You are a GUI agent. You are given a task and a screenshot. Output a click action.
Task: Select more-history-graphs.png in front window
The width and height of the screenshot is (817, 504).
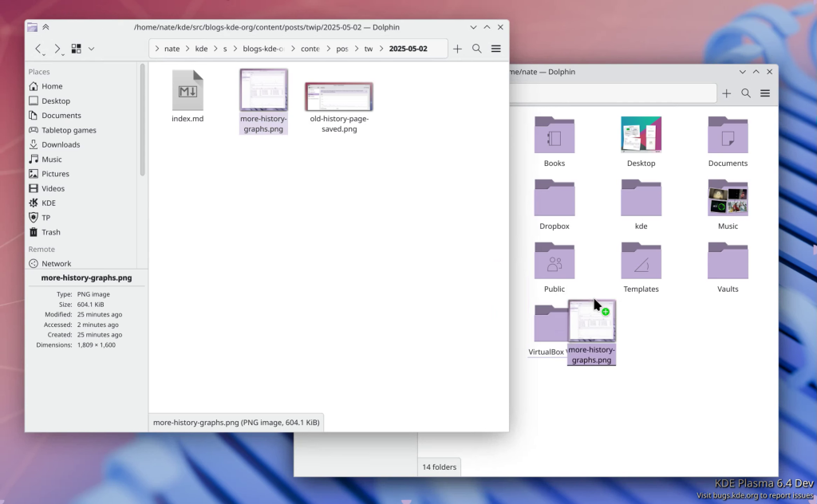coord(263,101)
